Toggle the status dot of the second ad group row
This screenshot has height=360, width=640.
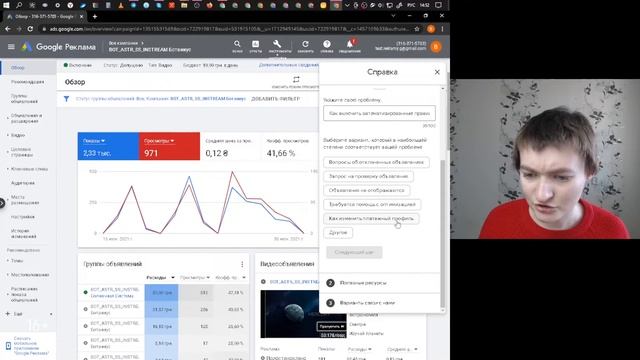coord(85,309)
